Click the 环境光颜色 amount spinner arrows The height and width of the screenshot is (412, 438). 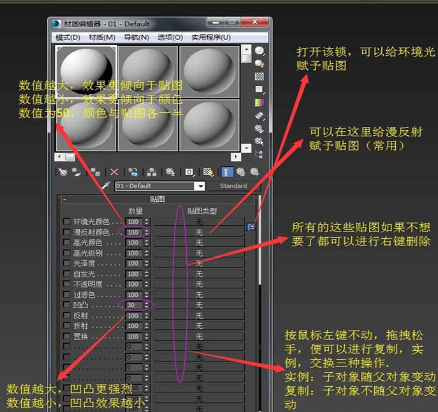147,222
